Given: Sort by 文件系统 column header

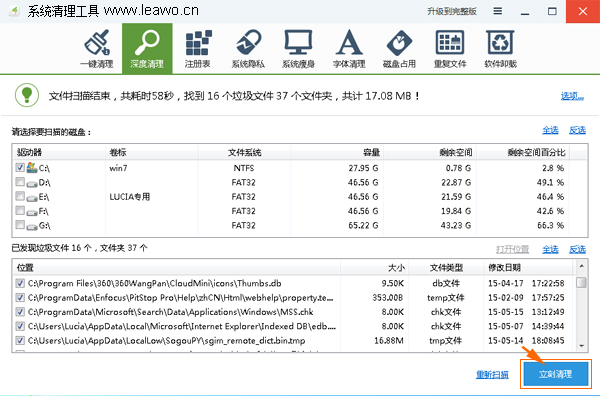Looking at the screenshot, I should (244, 152).
